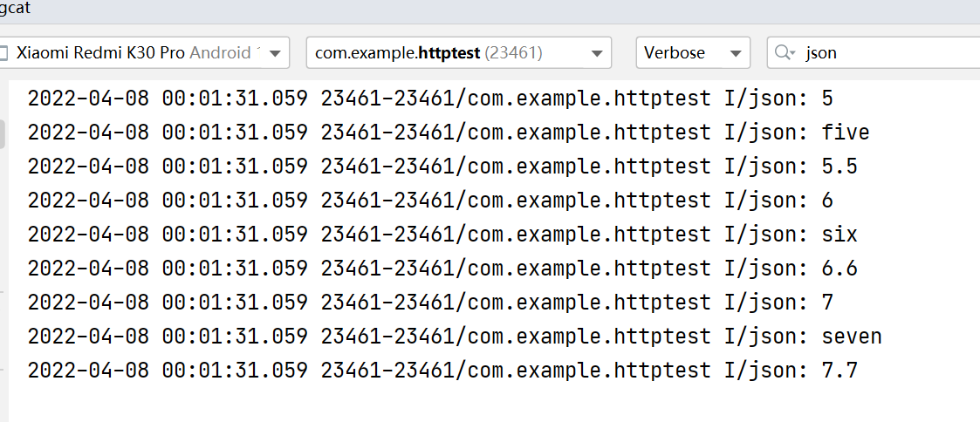Screen dimensions: 980x422
Task: Click the first log line with value 5
Action: (x=430, y=99)
